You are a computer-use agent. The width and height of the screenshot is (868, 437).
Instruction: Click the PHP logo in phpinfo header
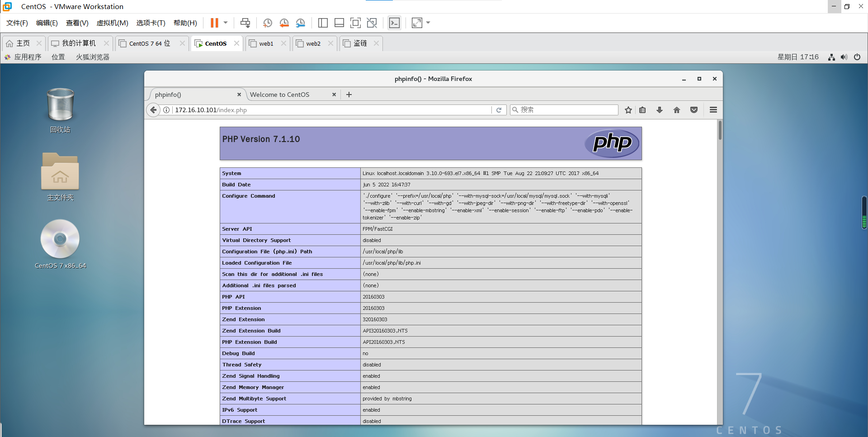[x=612, y=143]
